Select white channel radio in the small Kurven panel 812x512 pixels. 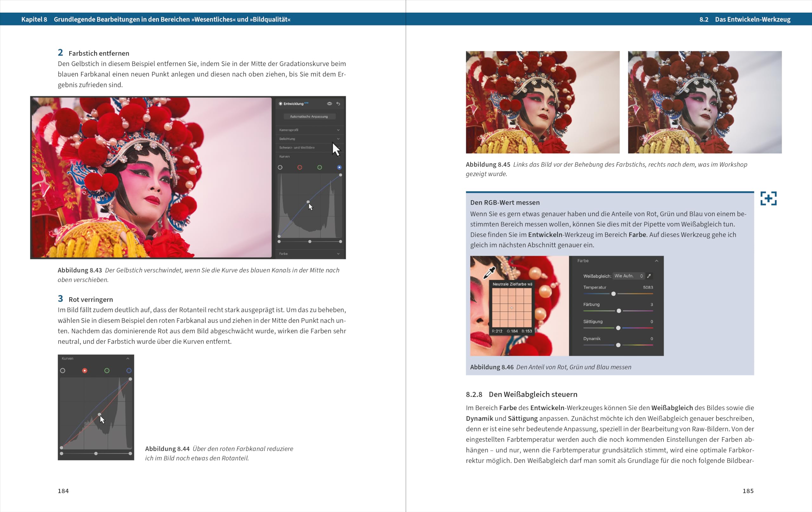click(62, 370)
